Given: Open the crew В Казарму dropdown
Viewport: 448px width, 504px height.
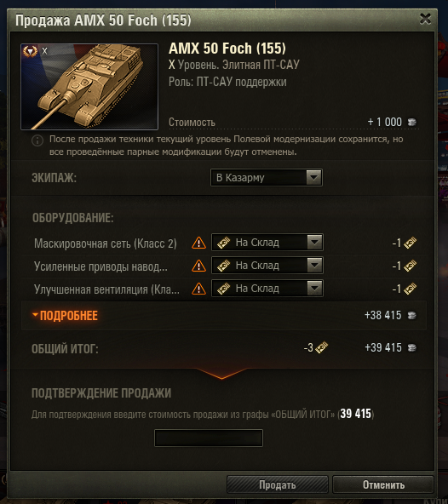Looking at the screenshot, I should pyautogui.click(x=267, y=177).
